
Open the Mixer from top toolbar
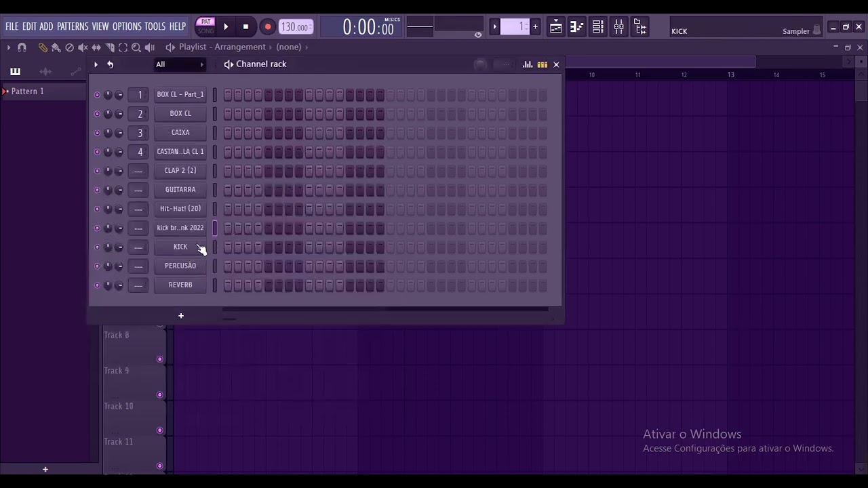pyautogui.click(x=618, y=27)
